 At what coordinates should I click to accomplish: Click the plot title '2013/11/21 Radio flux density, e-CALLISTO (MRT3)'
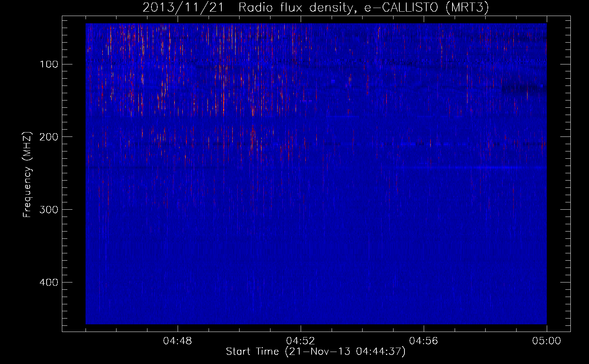tap(316, 7)
